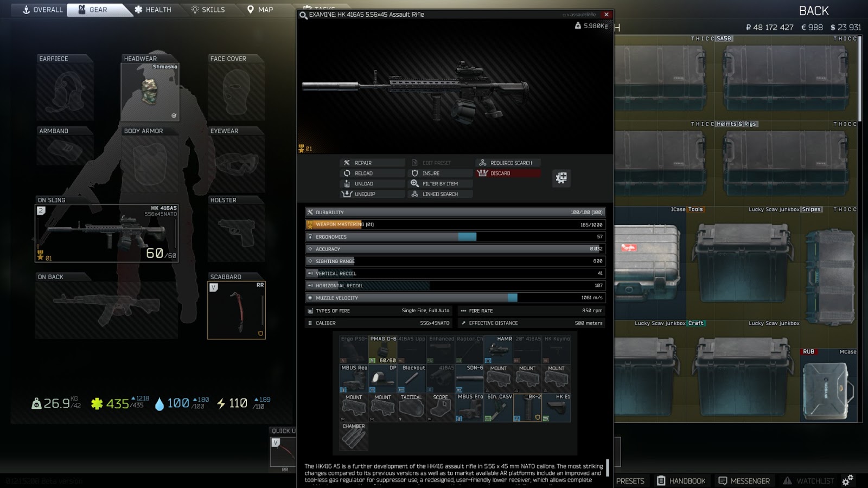This screenshot has height=488, width=868.
Task: Click the rouble balance 48 172 427
Action: 770,27
